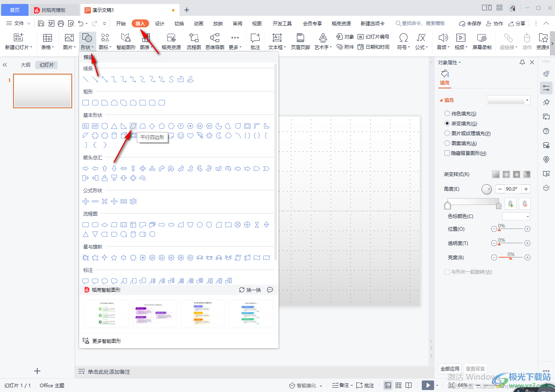Add a new slide with plus button

coord(37,371)
